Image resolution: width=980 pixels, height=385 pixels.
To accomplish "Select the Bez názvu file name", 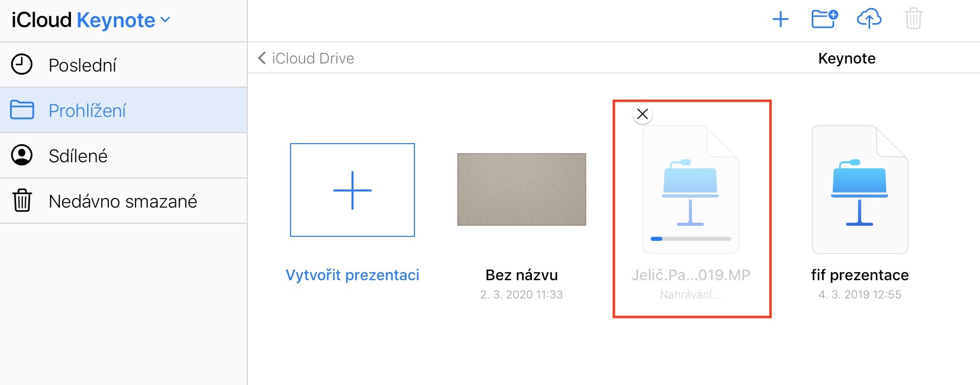I will click(x=522, y=275).
